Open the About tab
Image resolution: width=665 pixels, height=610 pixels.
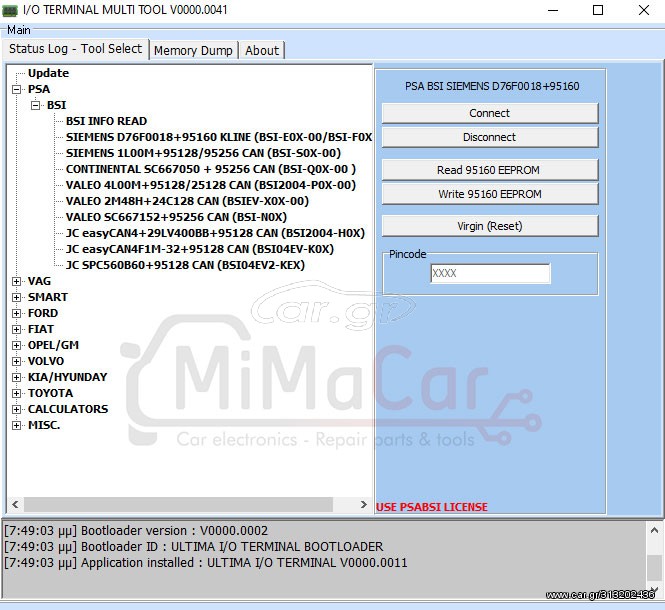(x=262, y=50)
